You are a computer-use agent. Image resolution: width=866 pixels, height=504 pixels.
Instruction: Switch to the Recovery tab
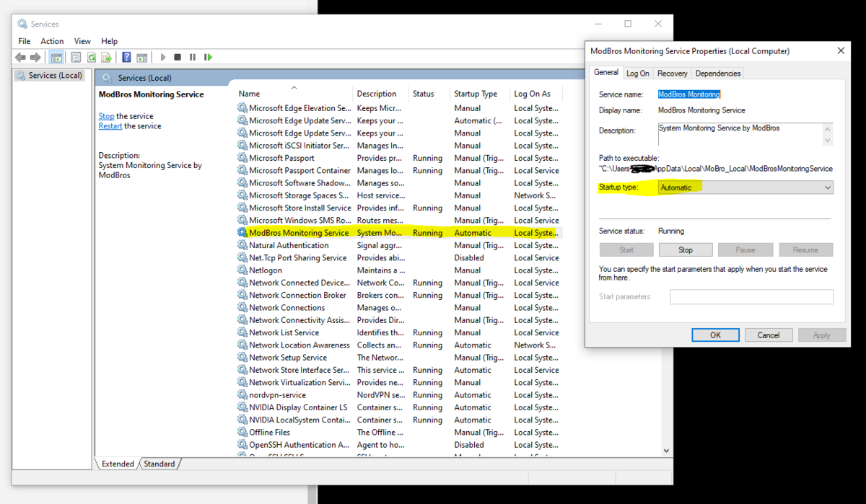(x=673, y=74)
